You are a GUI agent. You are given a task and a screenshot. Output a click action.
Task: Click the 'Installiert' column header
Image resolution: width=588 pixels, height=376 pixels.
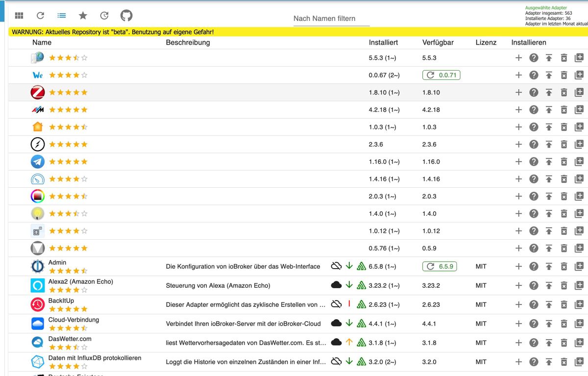[x=383, y=43]
